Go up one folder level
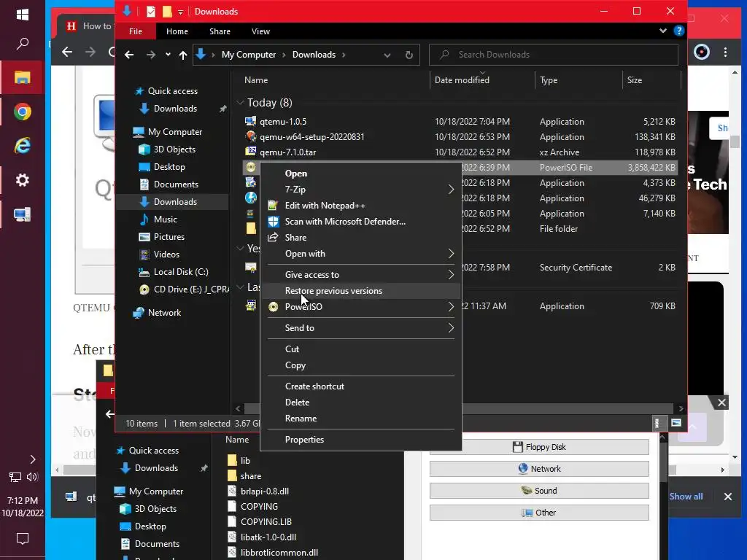The image size is (747, 560). tap(183, 55)
